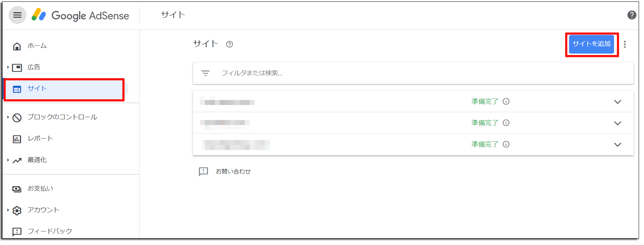Open お支払い payments page

click(x=40, y=189)
